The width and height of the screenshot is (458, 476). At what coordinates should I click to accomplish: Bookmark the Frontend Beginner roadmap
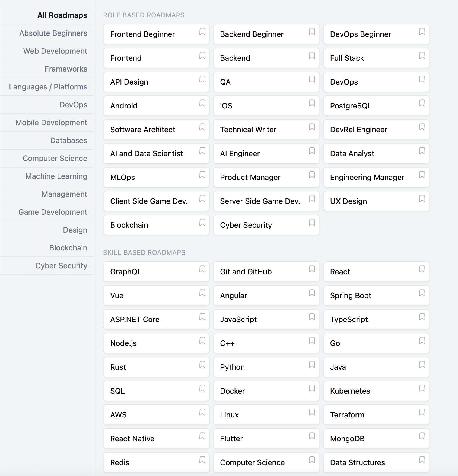coord(202,32)
